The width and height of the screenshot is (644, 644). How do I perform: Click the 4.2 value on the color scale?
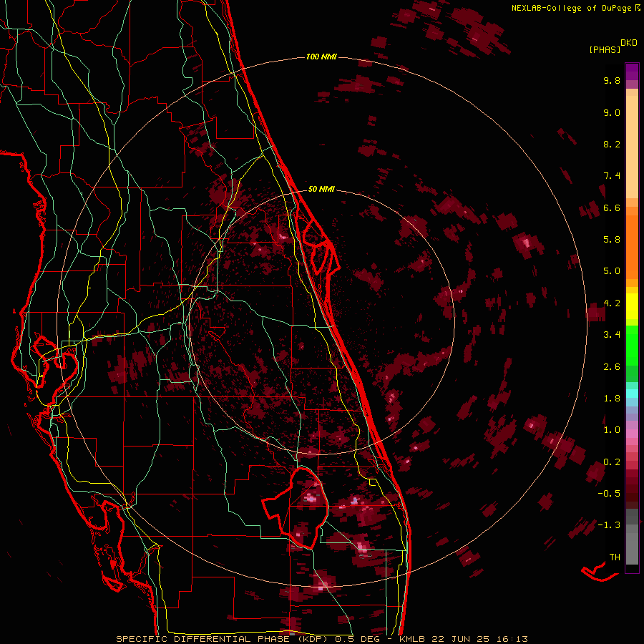pyautogui.click(x=612, y=303)
